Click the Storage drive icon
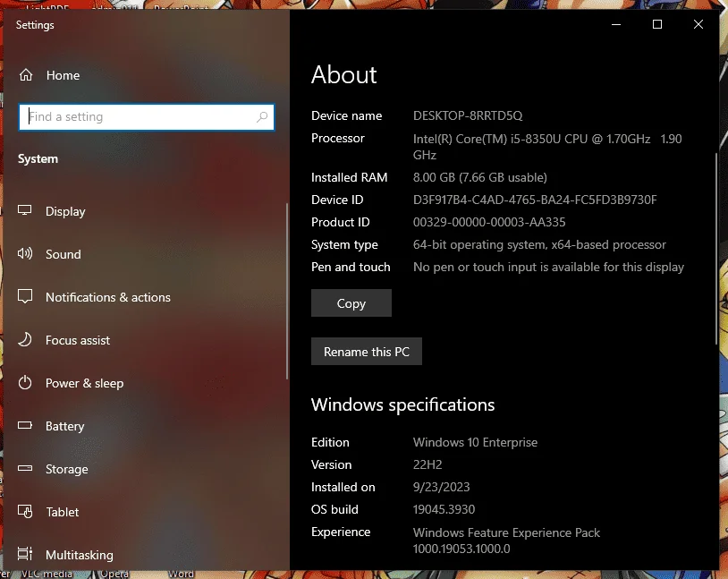The height and width of the screenshot is (579, 728). (25, 468)
